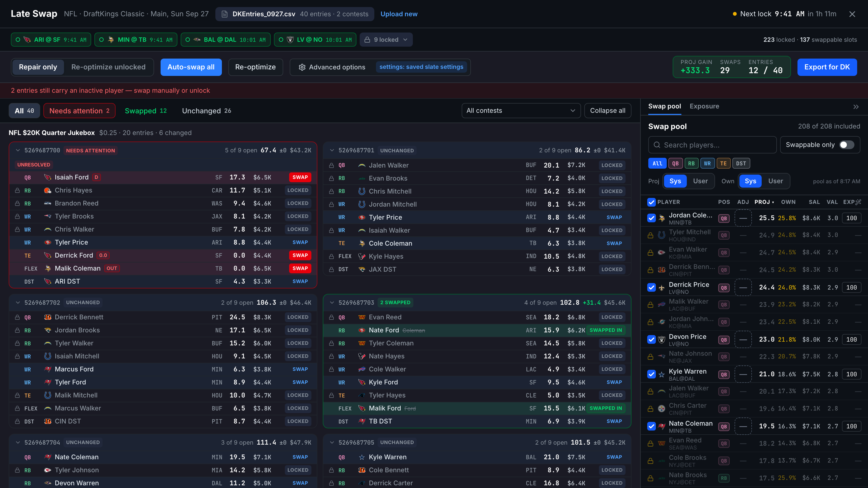The height and width of the screenshot is (488, 868).
Task: Click red SWAP button for Isaiah Ford
Action: (300, 178)
